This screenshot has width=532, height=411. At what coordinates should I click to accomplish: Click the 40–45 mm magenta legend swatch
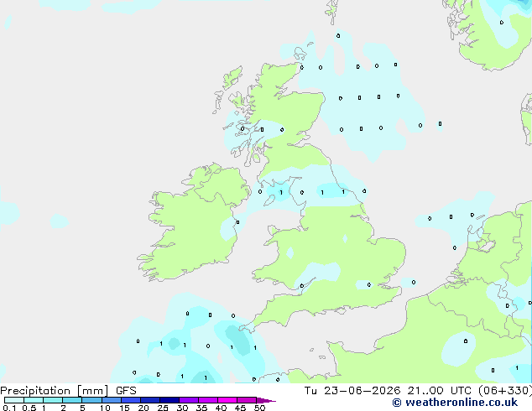(x=227, y=400)
